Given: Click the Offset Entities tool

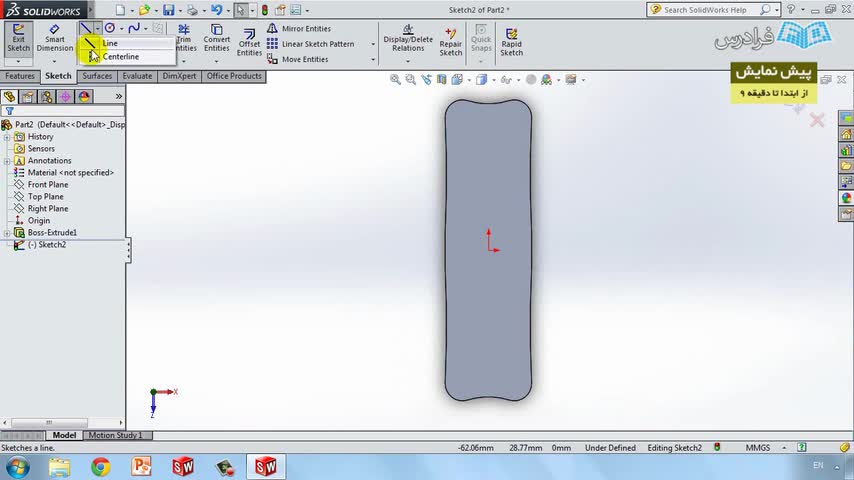Looking at the screenshot, I should (249, 42).
